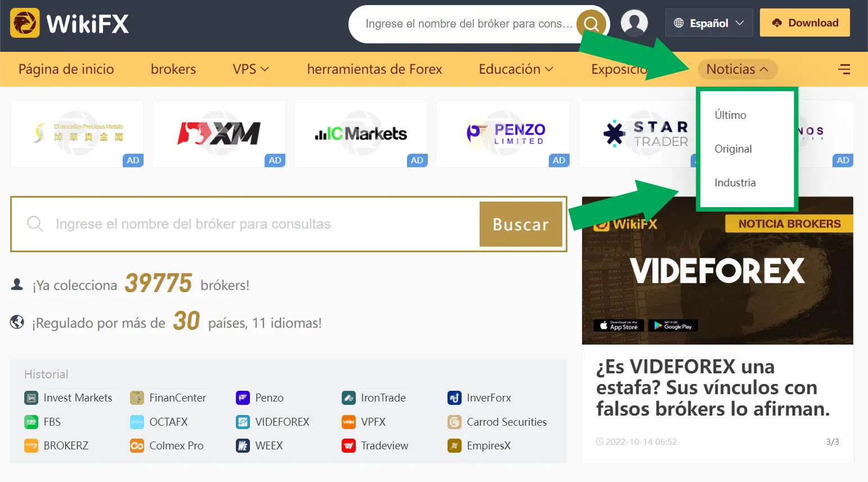
Task: Click the WikiFX logo icon
Action: point(25,23)
